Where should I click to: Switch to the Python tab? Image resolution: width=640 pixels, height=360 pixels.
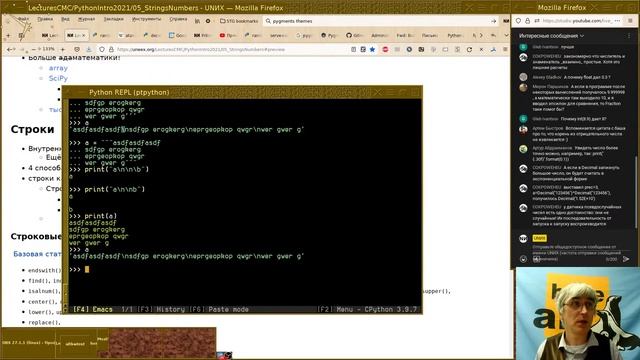click(x=455, y=36)
